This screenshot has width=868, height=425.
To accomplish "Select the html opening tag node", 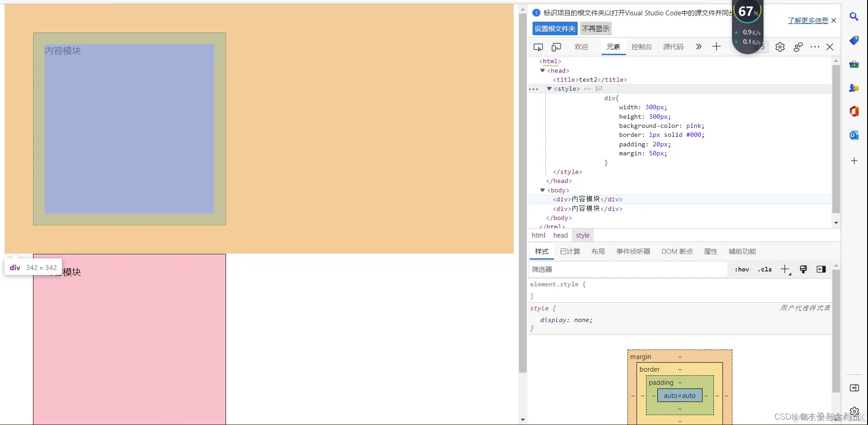I will pyautogui.click(x=550, y=61).
